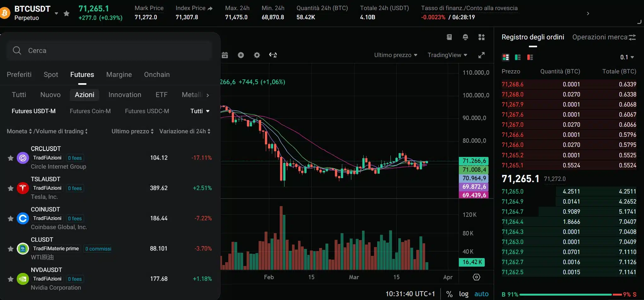This screenshot has width=644, height=300.
Task: Open the order ledger notebook icon
Action: pyautogui.click(x=449, y=37)
